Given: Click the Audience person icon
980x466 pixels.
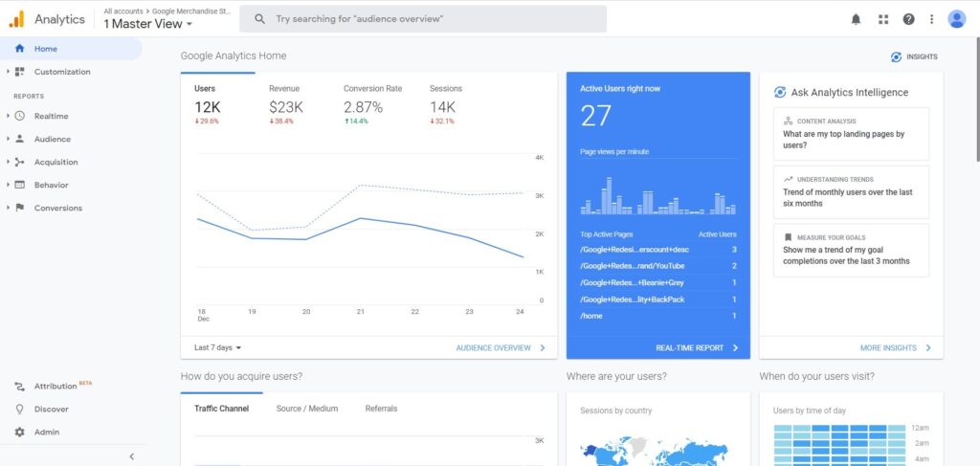Looking at the screenshot, I should point(19,139).
